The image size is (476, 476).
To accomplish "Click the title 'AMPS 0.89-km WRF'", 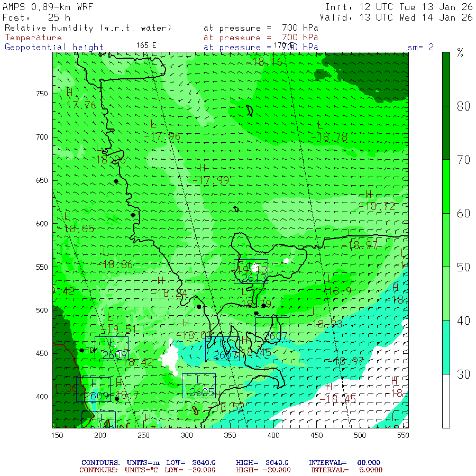I will click(48, 7).
